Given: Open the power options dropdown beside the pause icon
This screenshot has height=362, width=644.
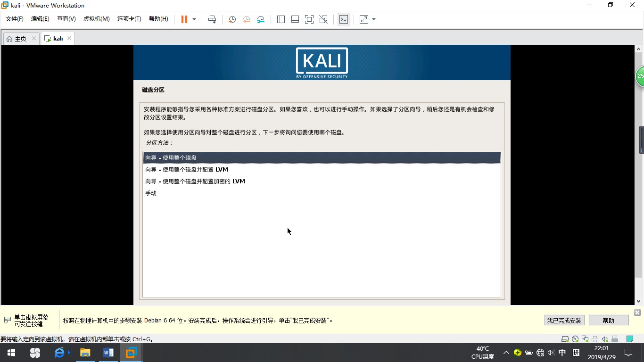Looking at the screenshot, I should 194,19.
